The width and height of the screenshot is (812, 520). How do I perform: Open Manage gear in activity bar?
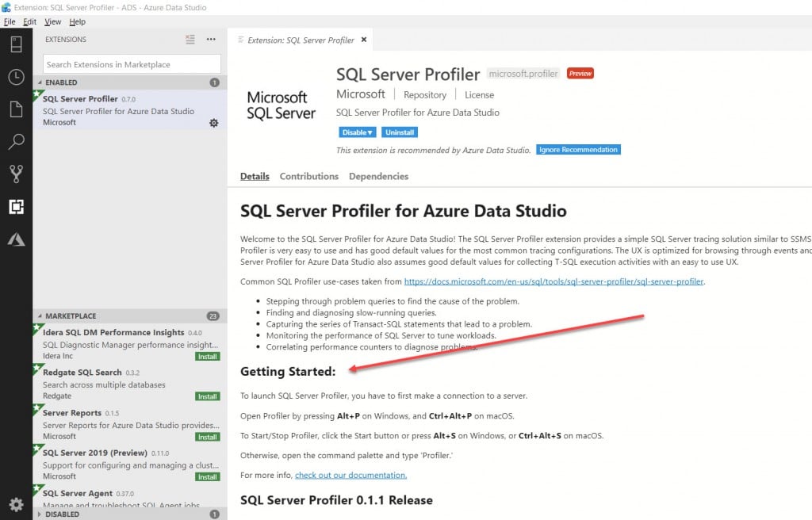click(x=16, y=504)
